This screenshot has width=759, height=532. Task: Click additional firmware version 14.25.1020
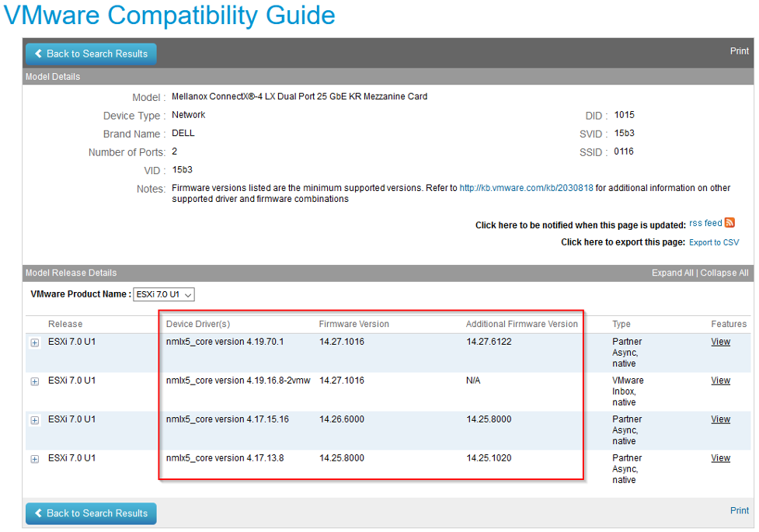pos(489,458)
